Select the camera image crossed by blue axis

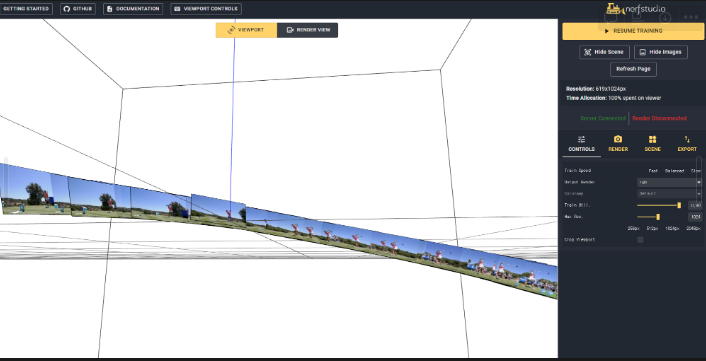coord(218,211)
